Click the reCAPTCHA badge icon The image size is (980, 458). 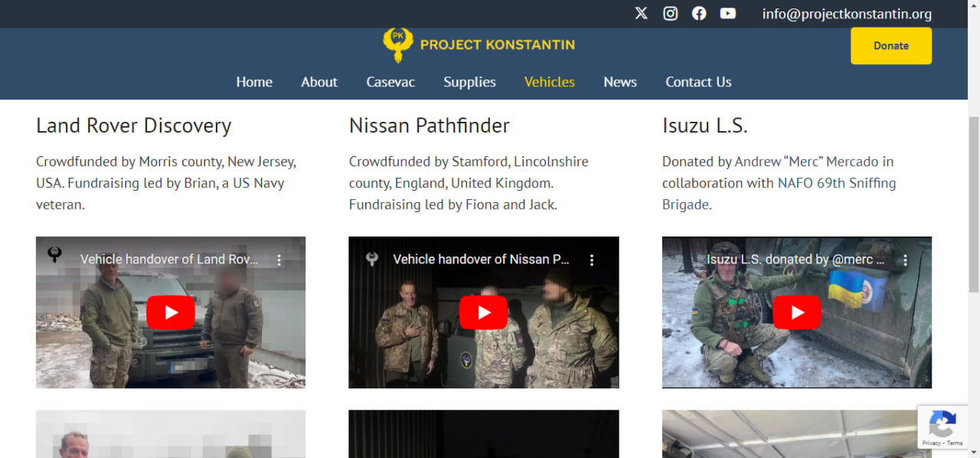[x=942, y=424]
